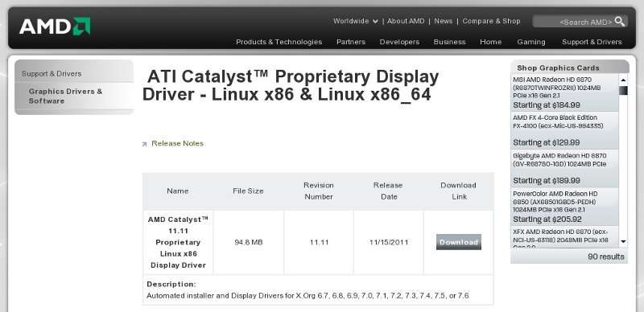644x312 pixels.
Task: Open Compare & Shop link
Action: tap(491, 21)
